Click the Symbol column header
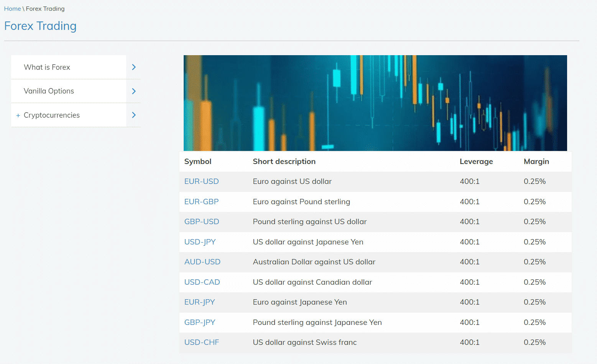Image resolution: width=597 pixels, height=364 pixels. tap(198, 162)
